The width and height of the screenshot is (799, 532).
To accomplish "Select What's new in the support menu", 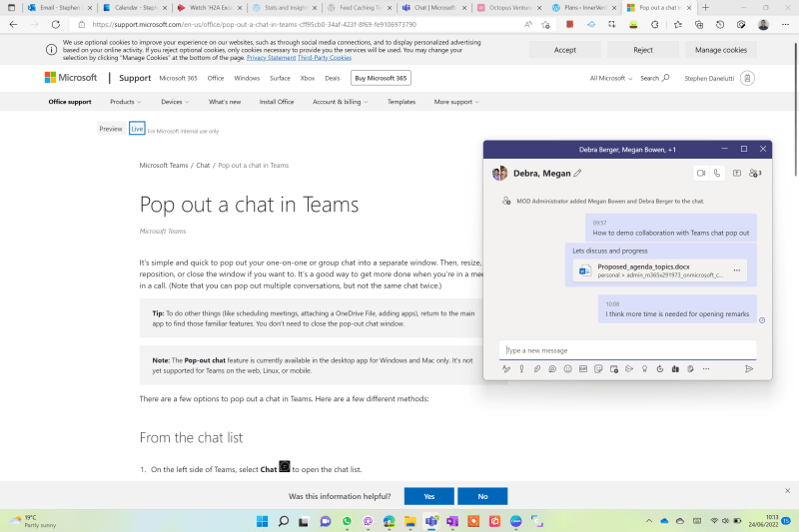I will (x=225, y=102).
